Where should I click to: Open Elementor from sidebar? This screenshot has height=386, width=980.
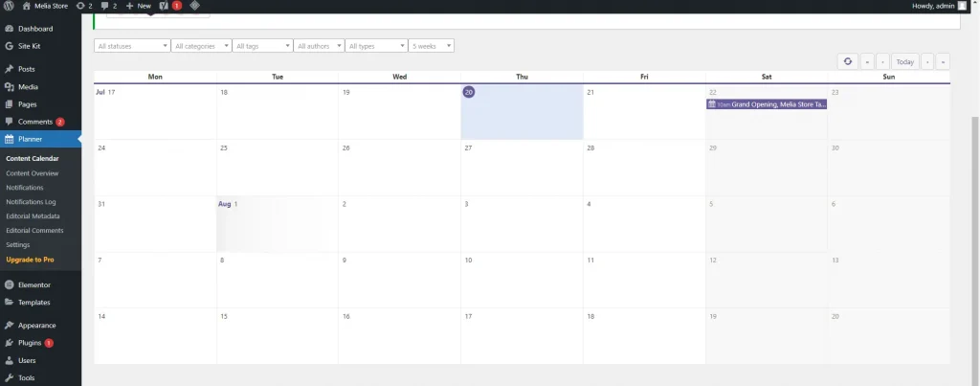[34, 285]
